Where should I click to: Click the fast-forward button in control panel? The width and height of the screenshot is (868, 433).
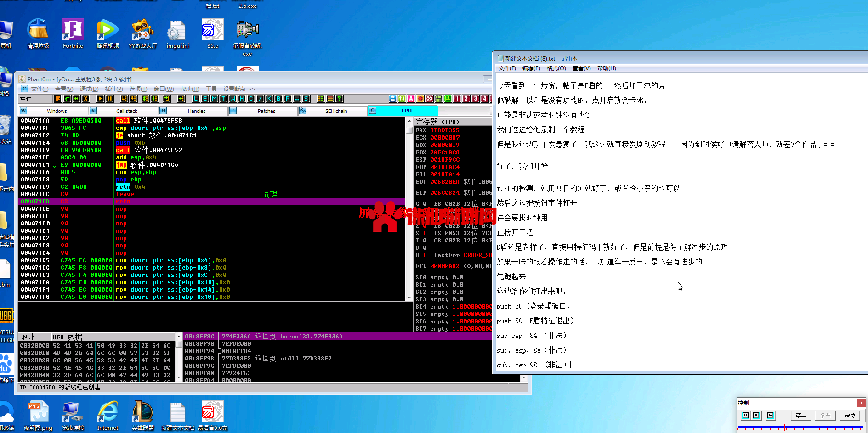(771, 416)
